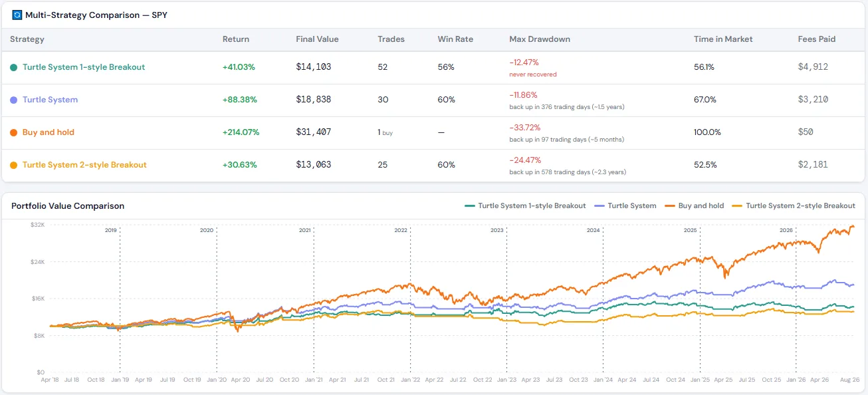Click the $14,103 final value
This screenshot has width=868, height=395.
pos(314,67)
